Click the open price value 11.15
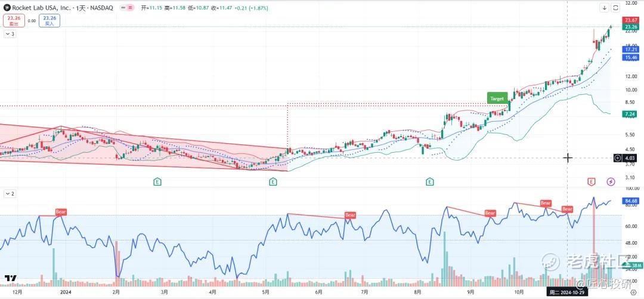Viewport: 644px width, 299px height. coord(157,8)
